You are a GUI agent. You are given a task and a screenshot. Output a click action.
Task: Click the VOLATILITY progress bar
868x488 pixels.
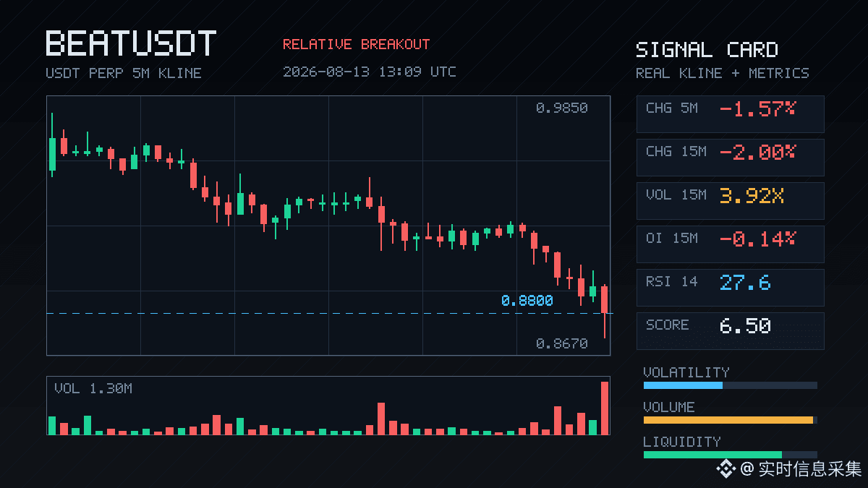730,385
